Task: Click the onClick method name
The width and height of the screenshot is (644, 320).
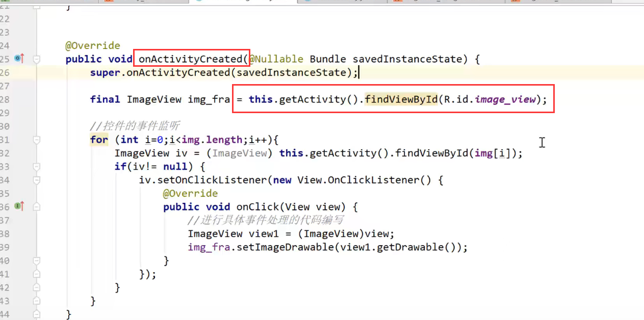Action: [257, 207]
